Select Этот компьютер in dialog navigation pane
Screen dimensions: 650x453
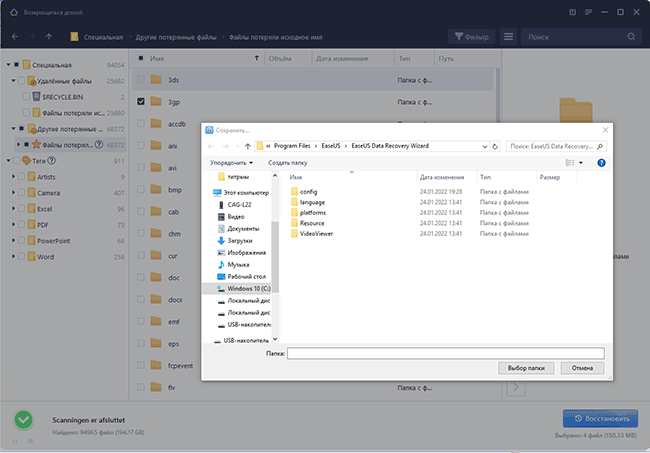click(246, 193)
